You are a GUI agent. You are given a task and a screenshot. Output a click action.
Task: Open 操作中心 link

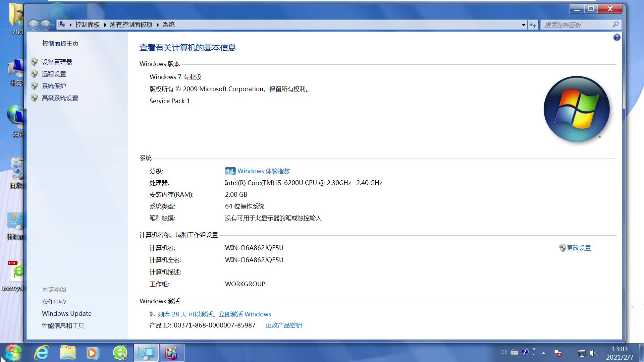click(x=54, y=302)
